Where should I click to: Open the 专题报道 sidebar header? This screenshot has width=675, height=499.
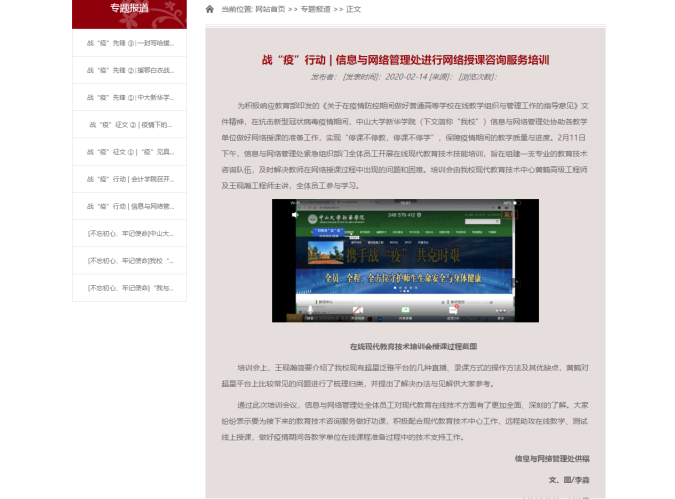[129, 9]
